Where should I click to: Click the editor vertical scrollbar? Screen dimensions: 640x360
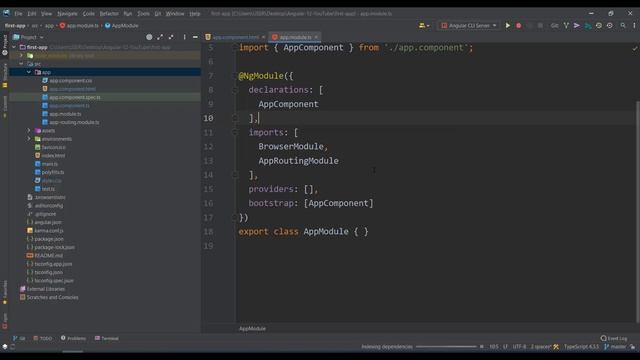tap(637, 211)
